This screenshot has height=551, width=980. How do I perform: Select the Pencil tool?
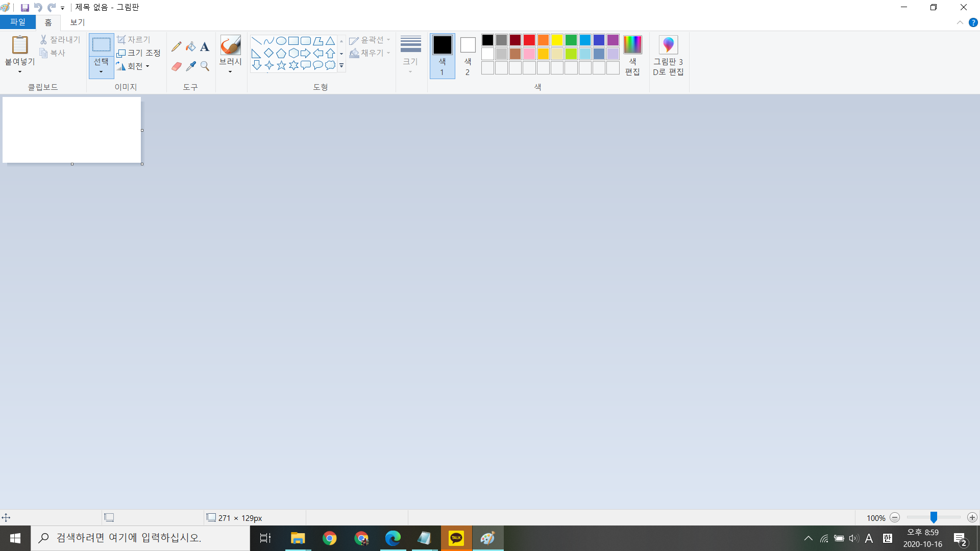pyautogui.click(x=176, y=47)
